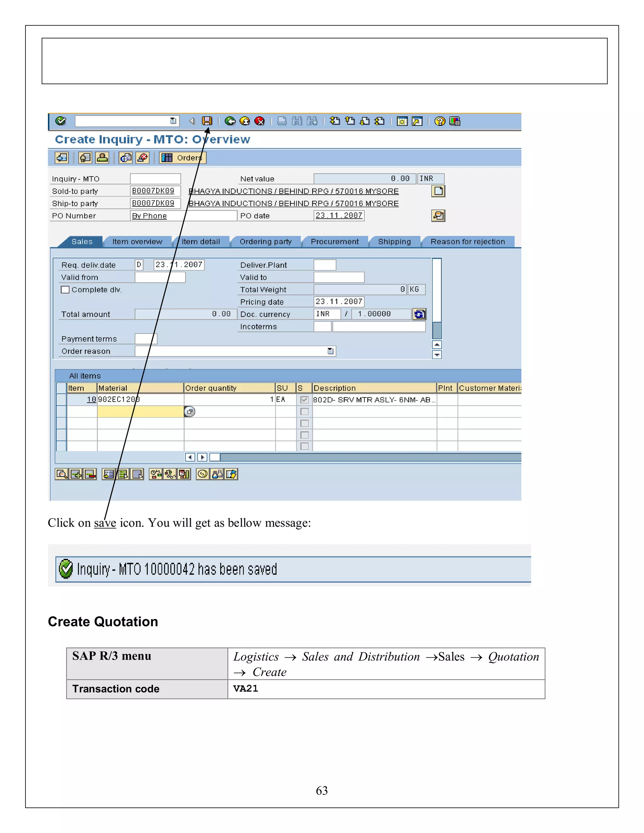
Task: Open the Order reason dropdown
Action: (x=330, y=351)
